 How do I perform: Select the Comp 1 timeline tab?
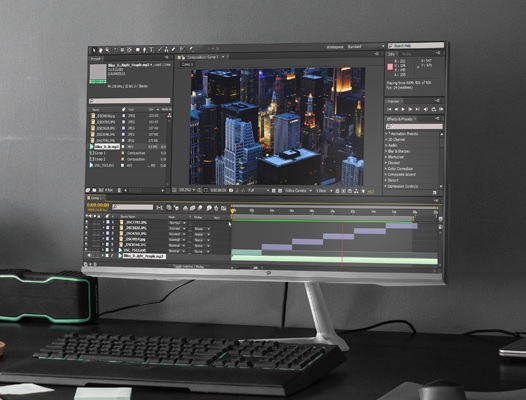96,198
